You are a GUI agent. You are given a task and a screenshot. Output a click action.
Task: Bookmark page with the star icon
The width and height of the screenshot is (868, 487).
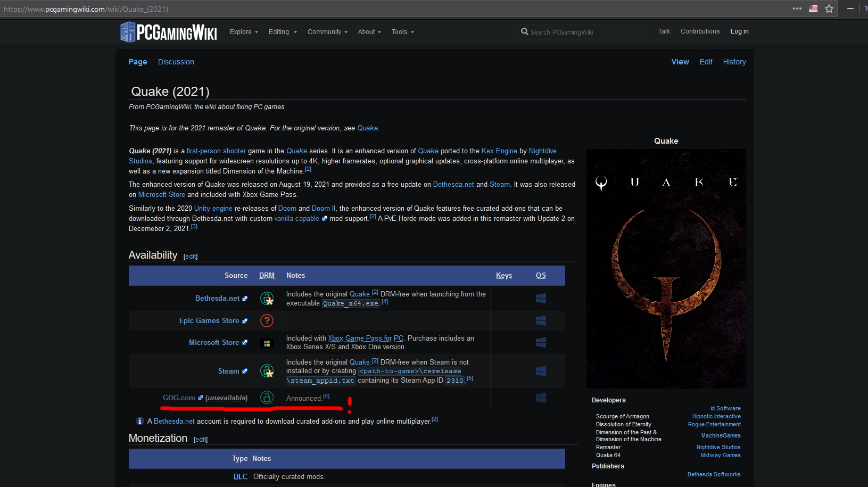[829, 9]
